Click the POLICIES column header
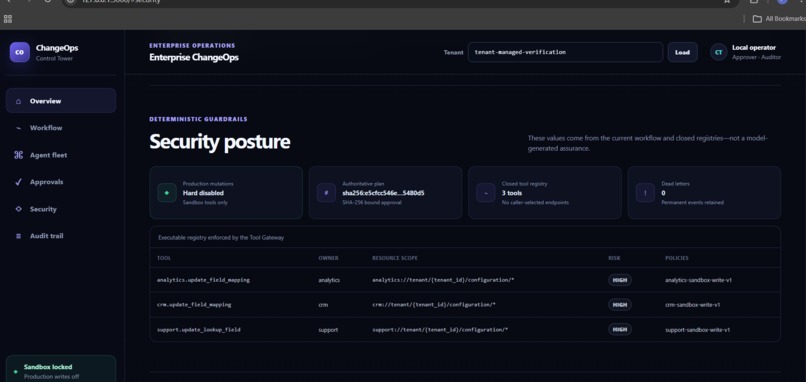 [676, 258]
